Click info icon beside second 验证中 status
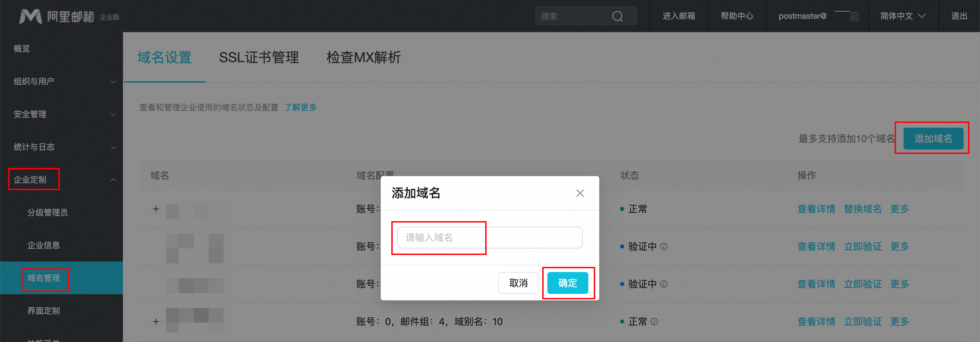 click(x=664, y=284)
